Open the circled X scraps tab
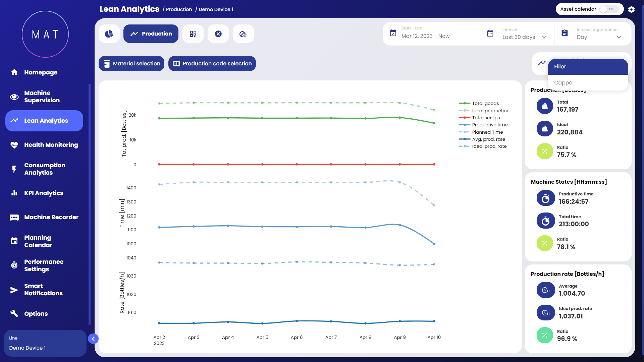The height and width of the screenshot is (362, 644). tap(218, 34)
